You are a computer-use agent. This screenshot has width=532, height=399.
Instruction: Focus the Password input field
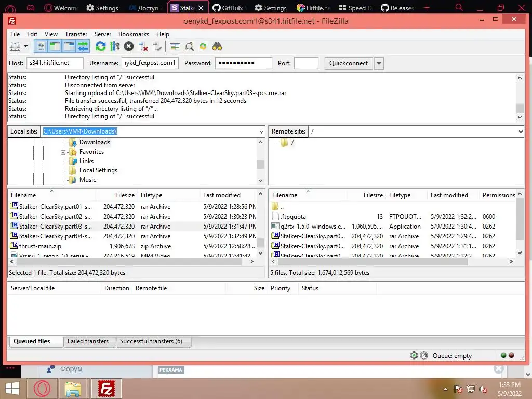pyautogui.click(x=244, y=63)
